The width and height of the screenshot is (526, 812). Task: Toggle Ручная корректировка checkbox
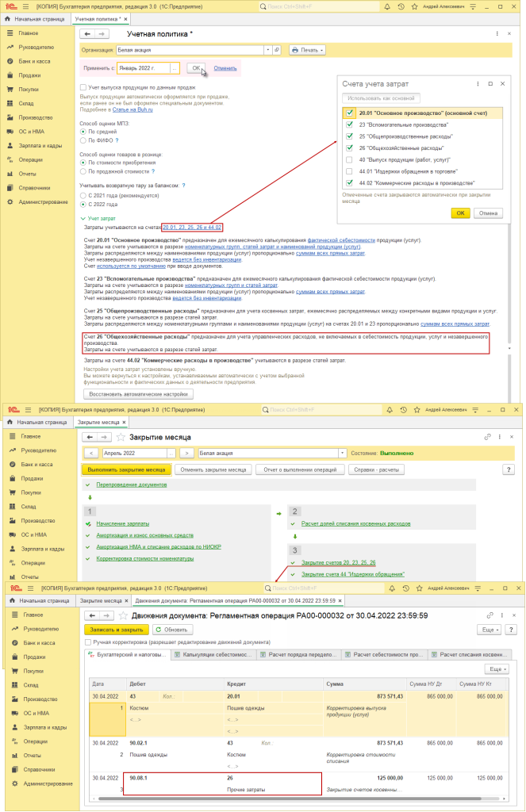(x=88, y=642)
